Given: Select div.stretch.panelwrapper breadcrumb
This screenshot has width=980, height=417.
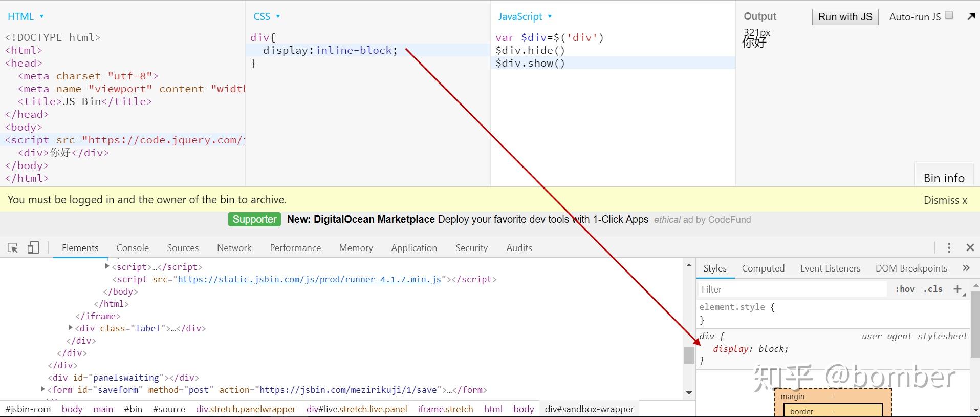Looking at the screenshot, I should (x=246, y=409).
